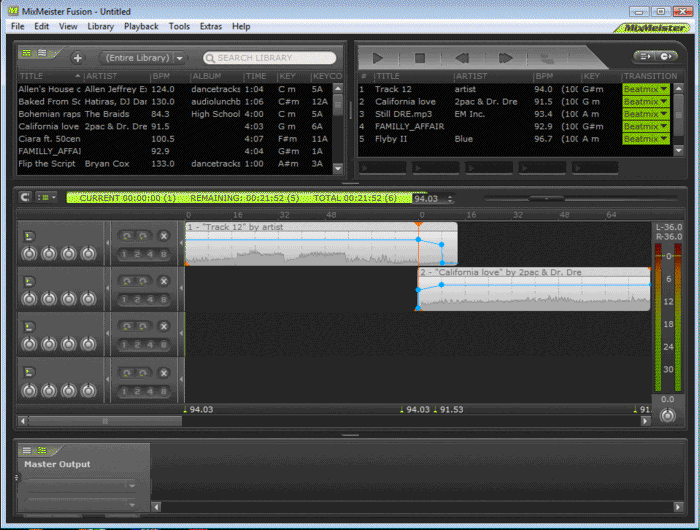The image size is (700, 530).
Task: Click the first track's right loop arrow icon
Action: 143,236
